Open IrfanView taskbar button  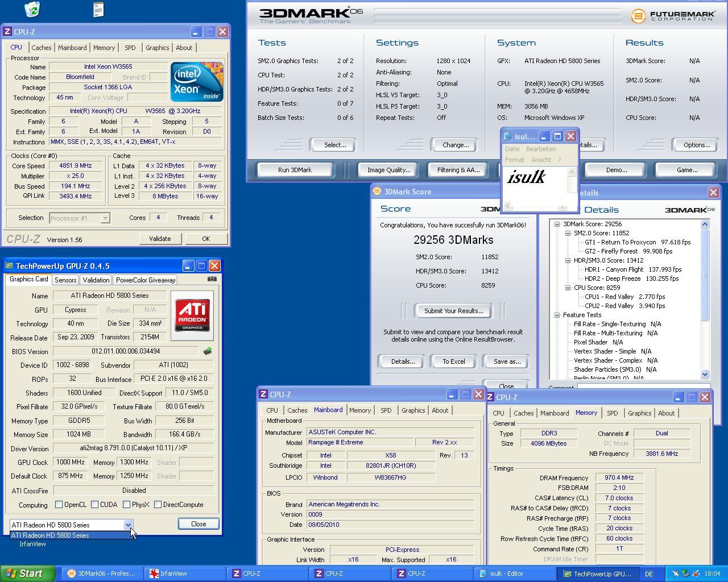click(184, 573)
